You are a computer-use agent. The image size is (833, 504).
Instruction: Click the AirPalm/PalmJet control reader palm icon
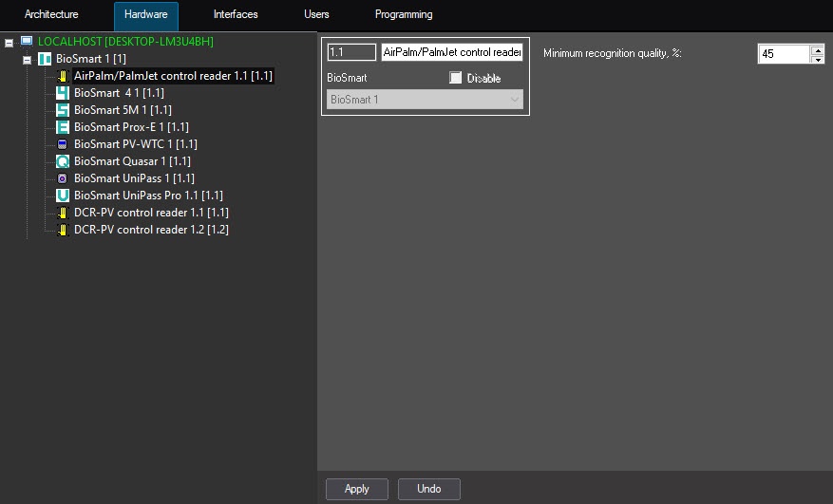(63, 76)
